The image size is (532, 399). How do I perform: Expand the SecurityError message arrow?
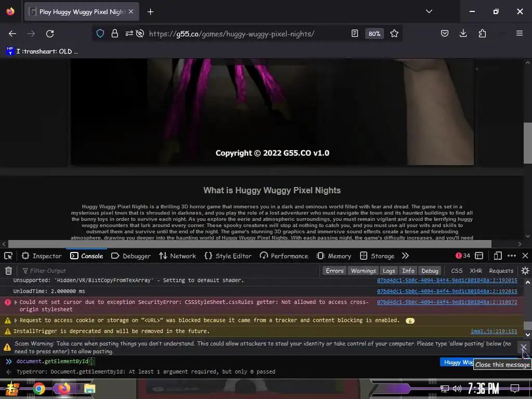pyautogui.click(x=15, y=302)
